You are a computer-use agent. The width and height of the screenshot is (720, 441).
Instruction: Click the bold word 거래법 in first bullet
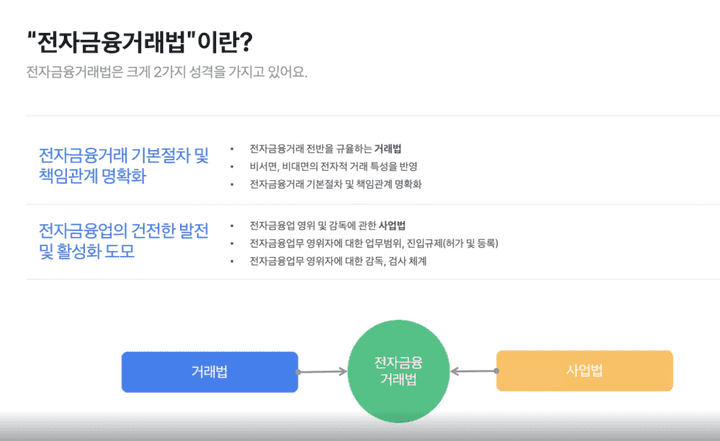(388, 149)
